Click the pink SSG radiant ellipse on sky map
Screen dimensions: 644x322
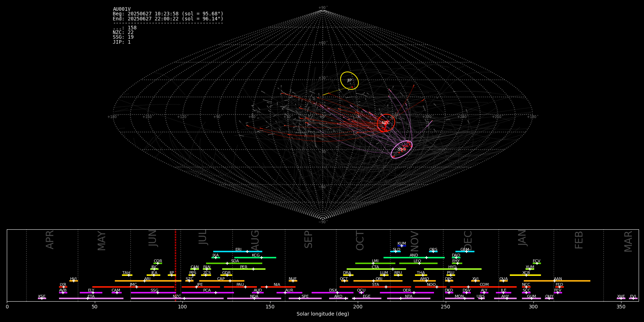[401, 149]
